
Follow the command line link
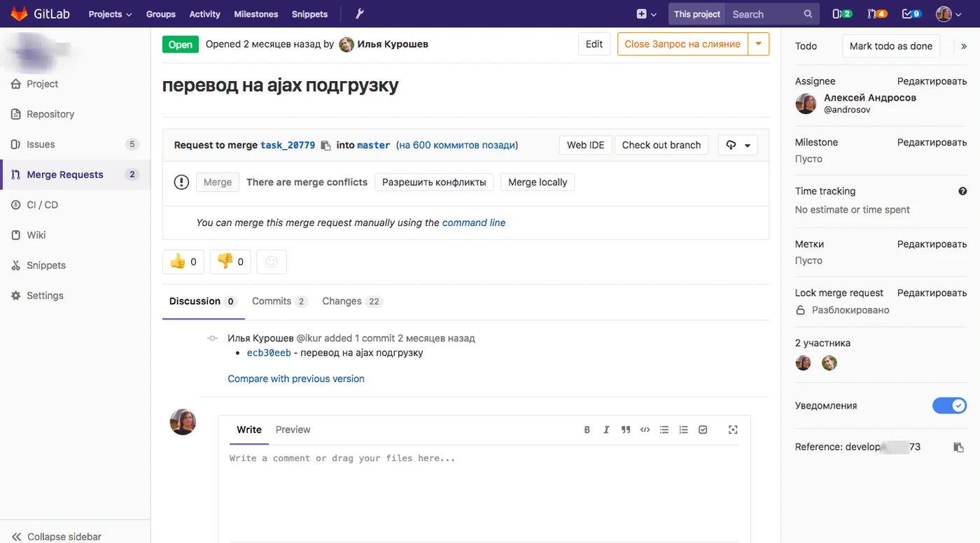[x=474, y=223]
